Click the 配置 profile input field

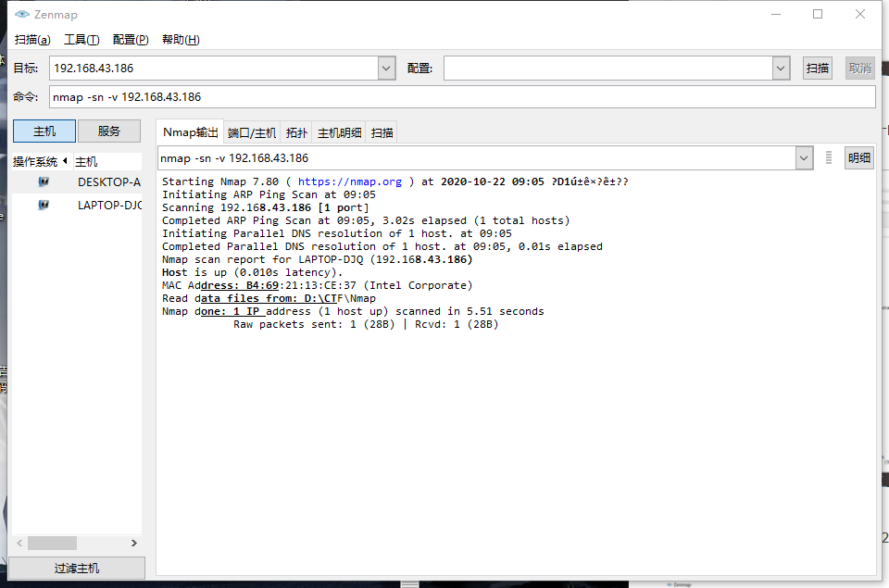[608, 69]
